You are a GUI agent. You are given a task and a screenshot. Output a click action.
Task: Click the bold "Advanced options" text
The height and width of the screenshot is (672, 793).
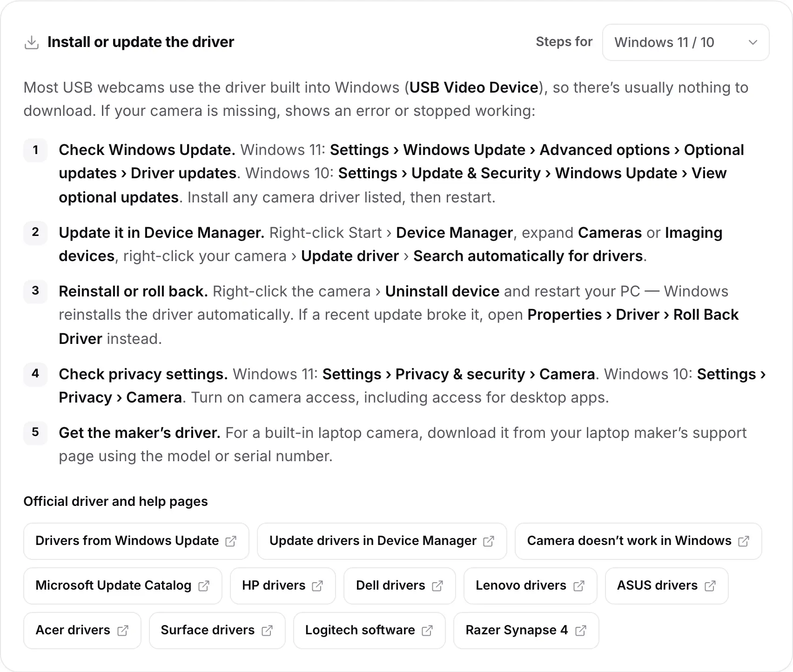pyautogui.click(x=605, y=150)
